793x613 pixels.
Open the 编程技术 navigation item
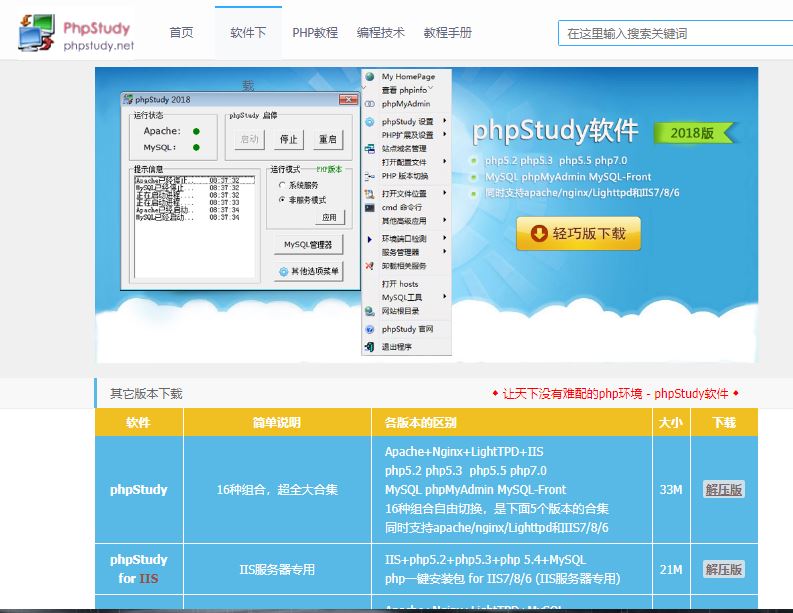coord(381,32)
